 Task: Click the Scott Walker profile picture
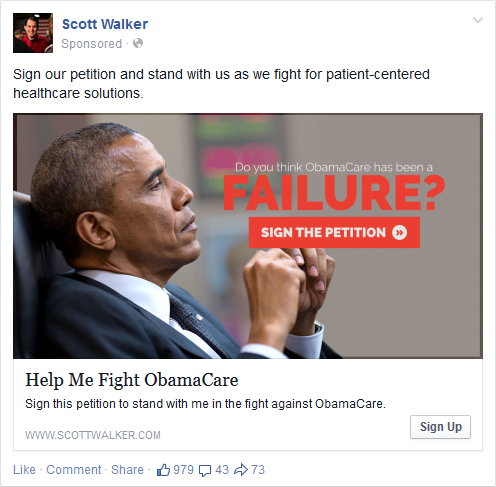point(33,33)
